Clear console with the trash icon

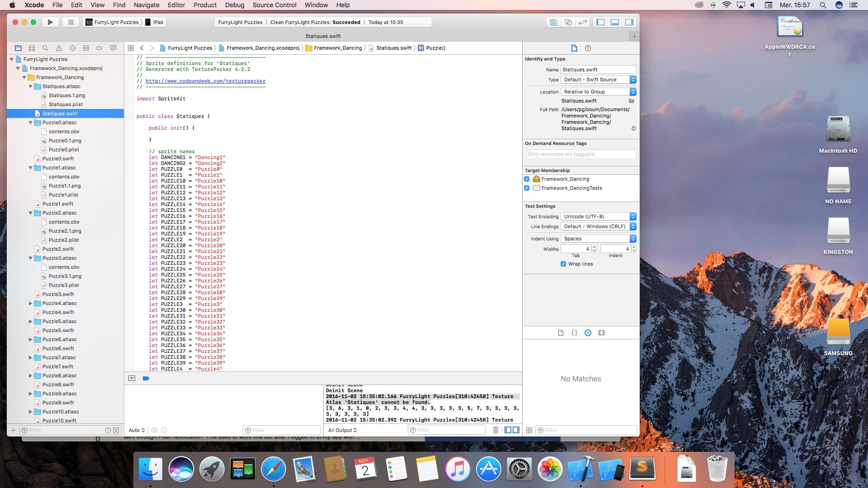[x=495, y=430]
